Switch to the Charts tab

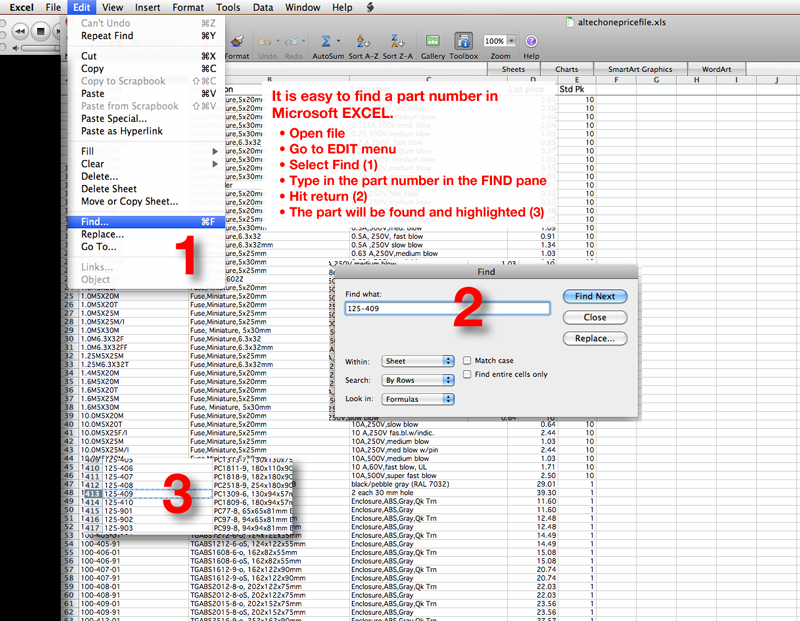tap(567, 69)
